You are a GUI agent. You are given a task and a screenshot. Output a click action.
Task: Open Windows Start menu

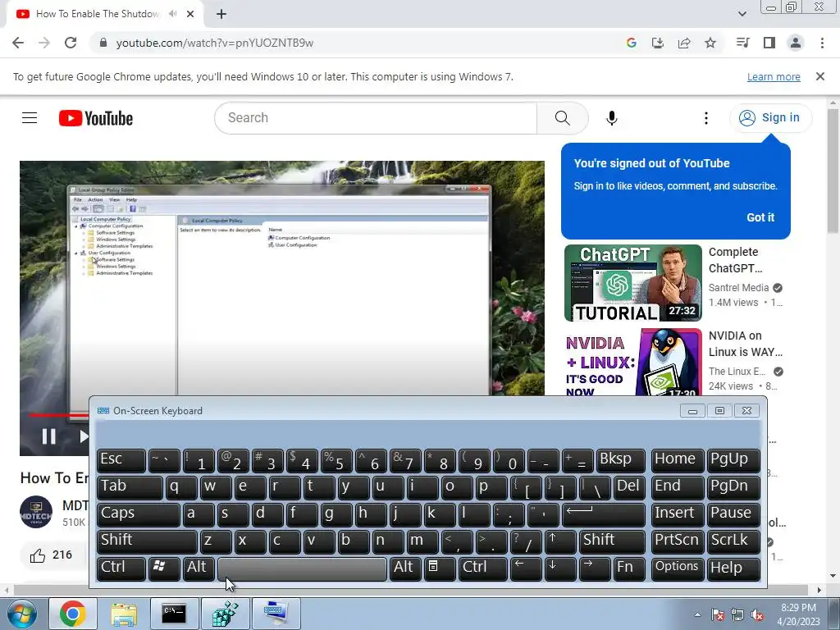click(22, 614)
